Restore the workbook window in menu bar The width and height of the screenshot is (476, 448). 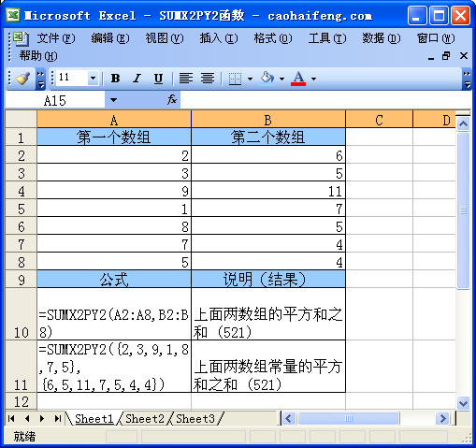click(446, 56)
